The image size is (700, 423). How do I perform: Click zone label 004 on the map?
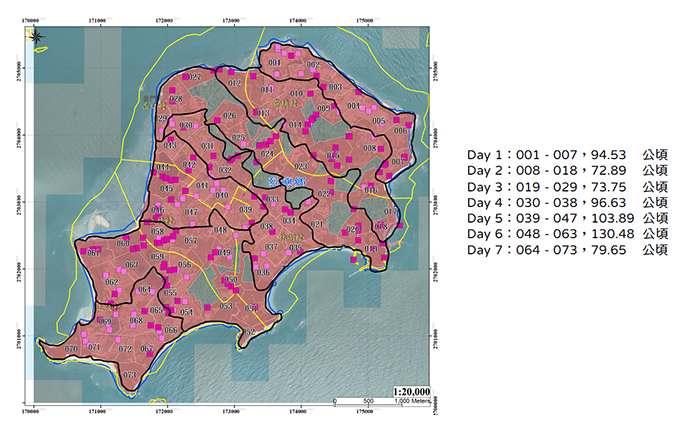(354, 105)
